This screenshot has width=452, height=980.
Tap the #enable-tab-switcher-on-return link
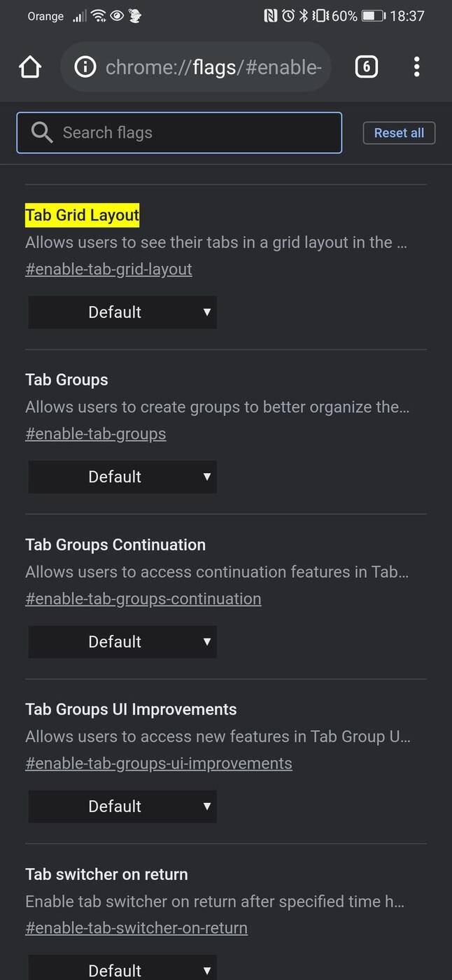coord(136,928)
